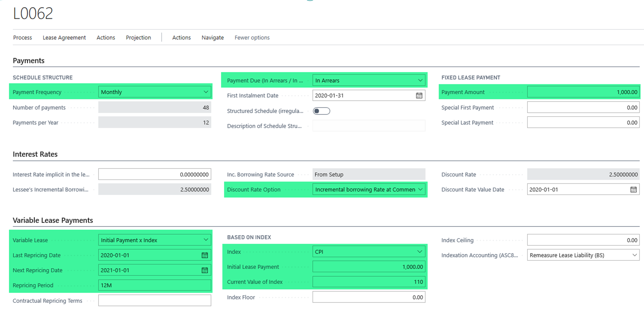This screenshot has width=644, height=316.
Task: Click the Index Ceiling field
Action: point(583,240)
